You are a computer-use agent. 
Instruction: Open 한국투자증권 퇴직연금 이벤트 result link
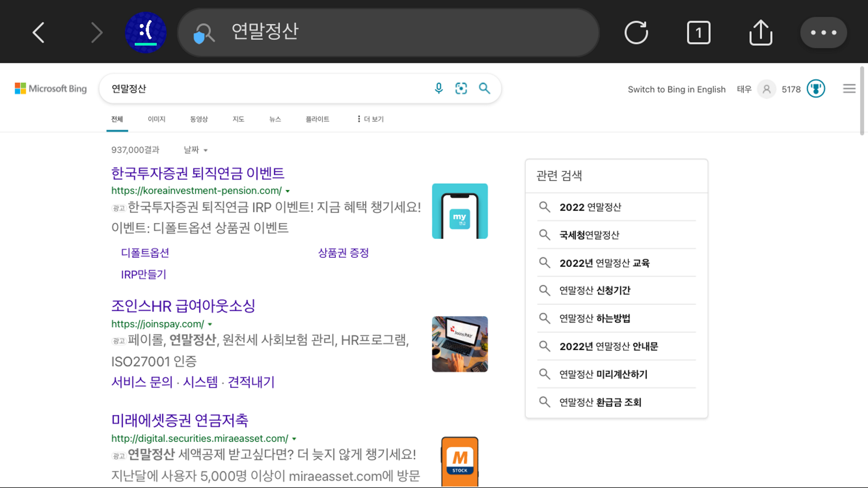tap(198, 173)
